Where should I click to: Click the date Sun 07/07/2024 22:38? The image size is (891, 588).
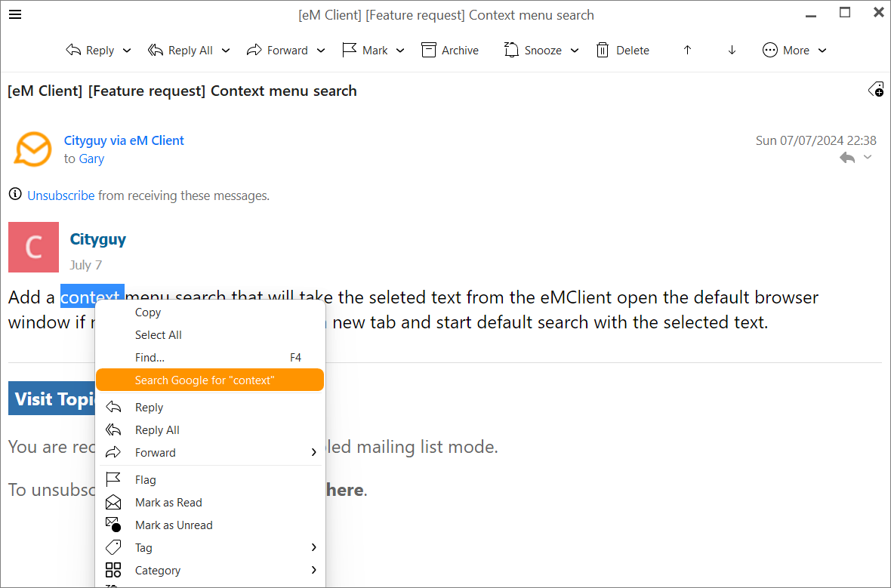[x=815, y=140]
